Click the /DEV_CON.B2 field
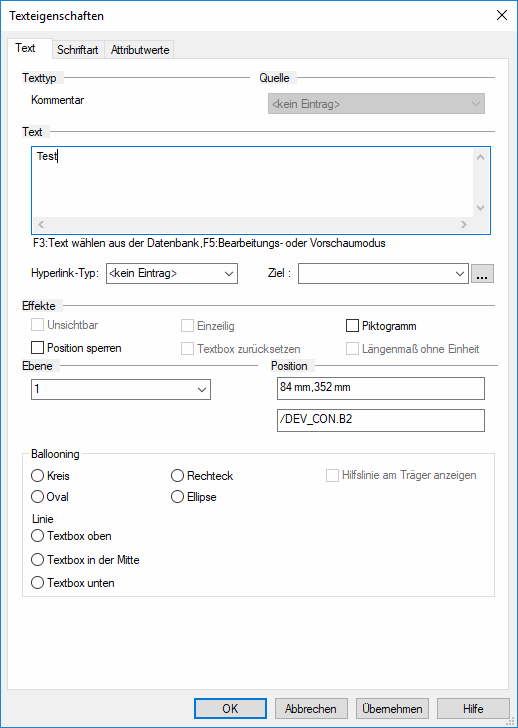The width and height of the screenshot is (518, 728). 381,420
